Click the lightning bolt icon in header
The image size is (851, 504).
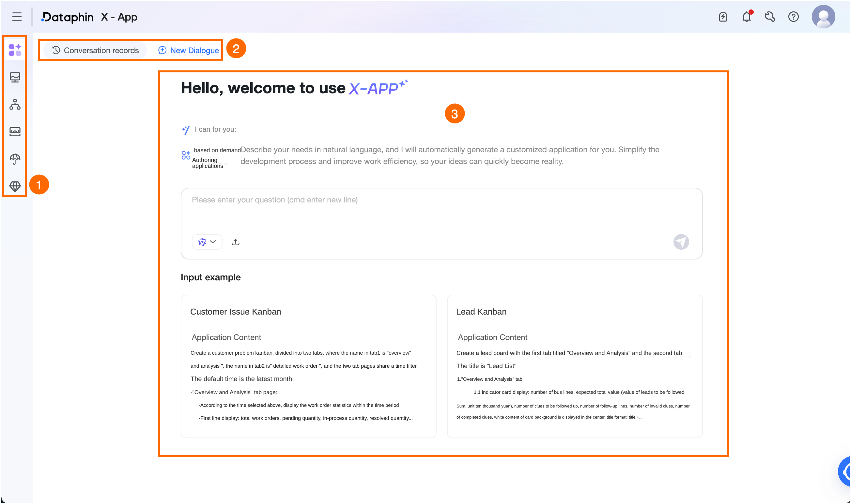tap(723, 17)
